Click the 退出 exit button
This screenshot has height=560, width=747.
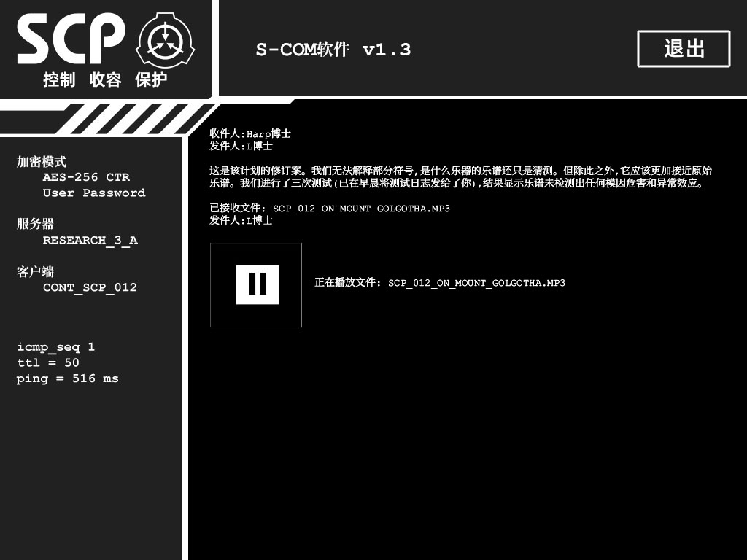click(x=684, y=49)
